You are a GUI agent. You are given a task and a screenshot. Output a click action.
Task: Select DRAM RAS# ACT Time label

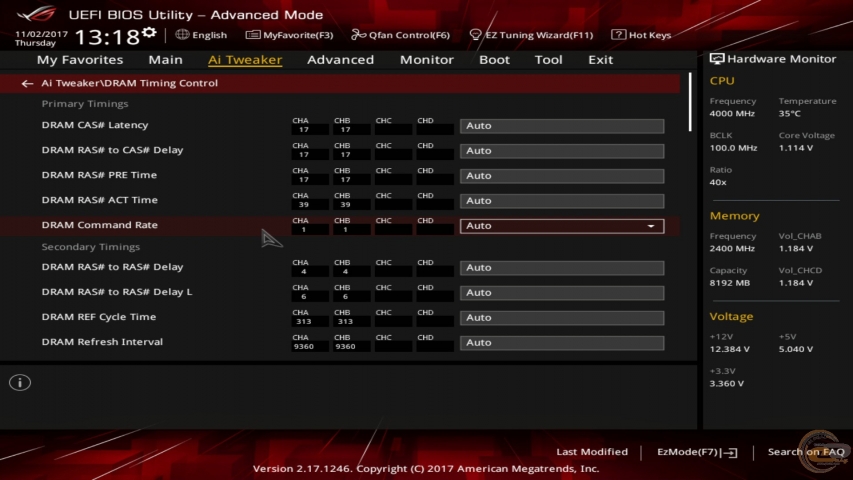coord(100,200)
